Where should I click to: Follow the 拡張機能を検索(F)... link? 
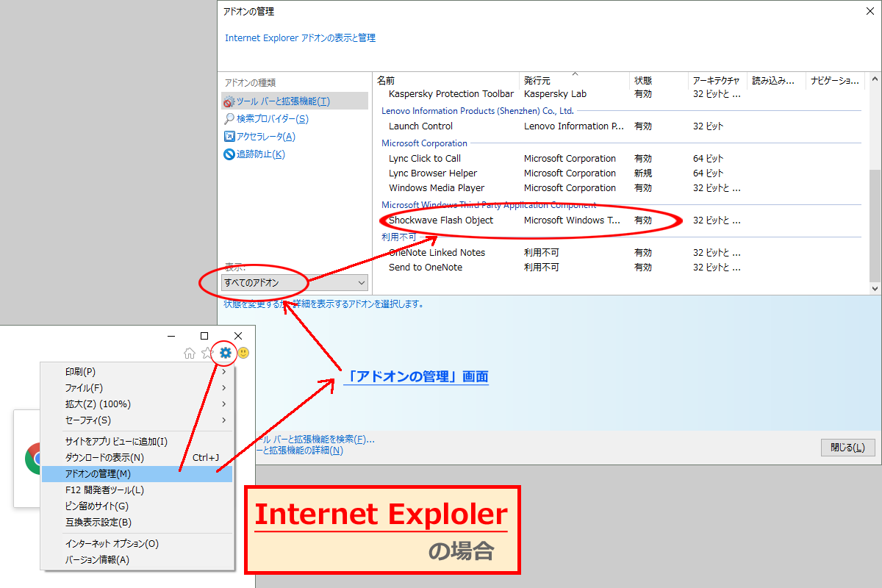click(314, 440)
